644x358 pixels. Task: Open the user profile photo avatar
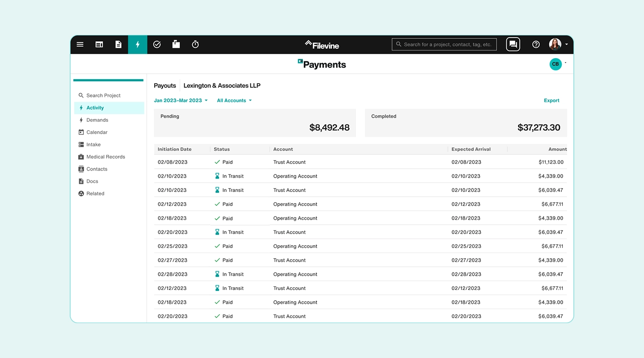click(x=555, y=44)
